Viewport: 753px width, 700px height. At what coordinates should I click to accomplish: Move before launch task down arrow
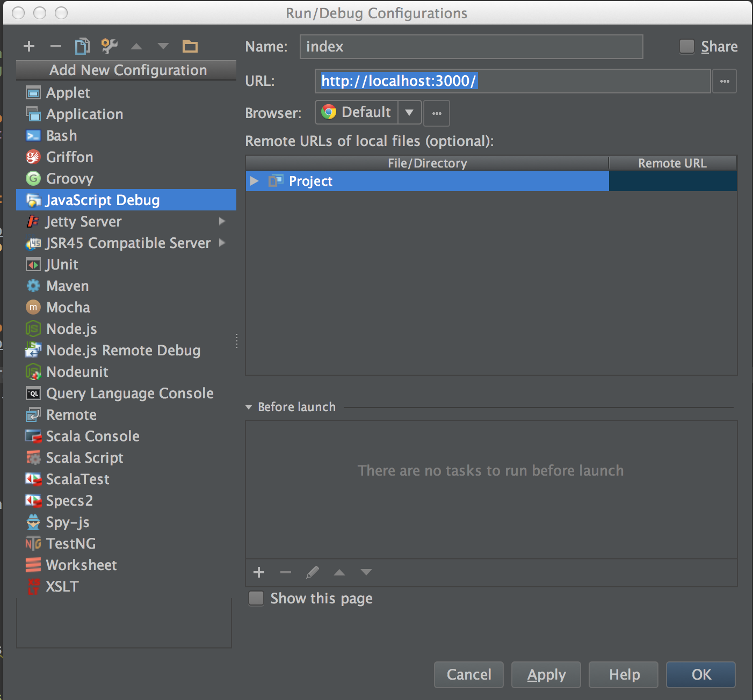(366, 572)
